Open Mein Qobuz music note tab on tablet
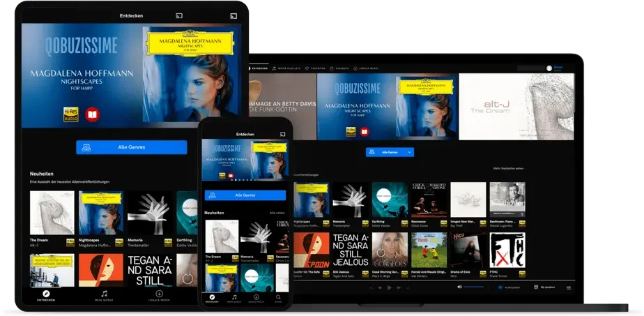 (105, 296)
